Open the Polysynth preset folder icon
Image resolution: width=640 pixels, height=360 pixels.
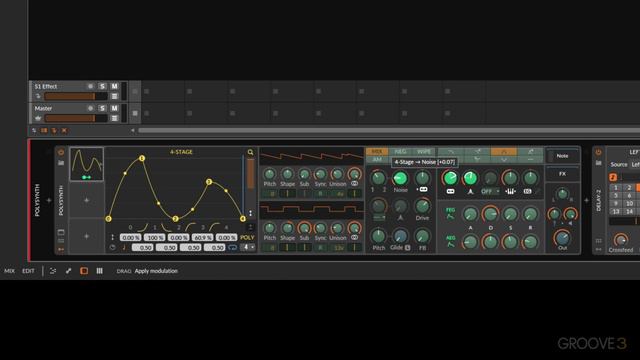point(61,163)
